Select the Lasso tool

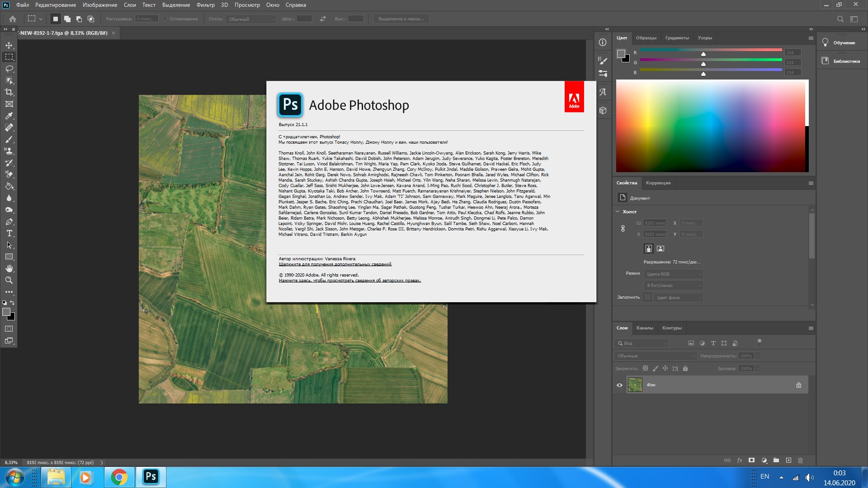click(x=9, y=69)
